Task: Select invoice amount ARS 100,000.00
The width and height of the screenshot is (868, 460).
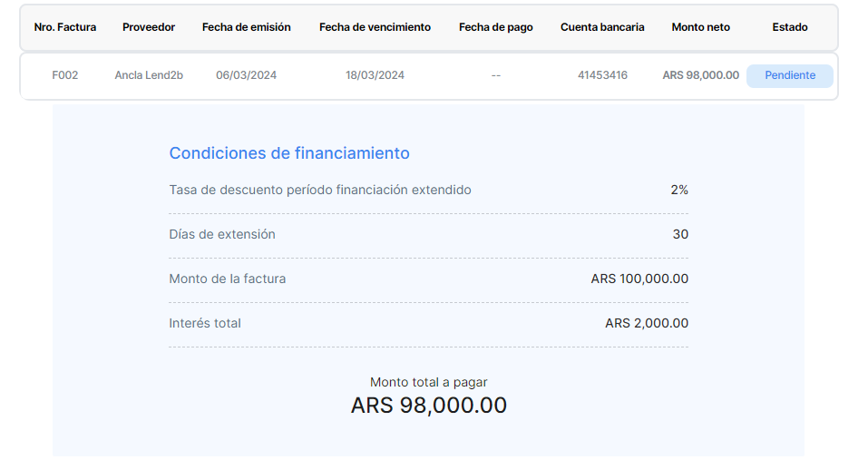Action: [x=639, y=279]
